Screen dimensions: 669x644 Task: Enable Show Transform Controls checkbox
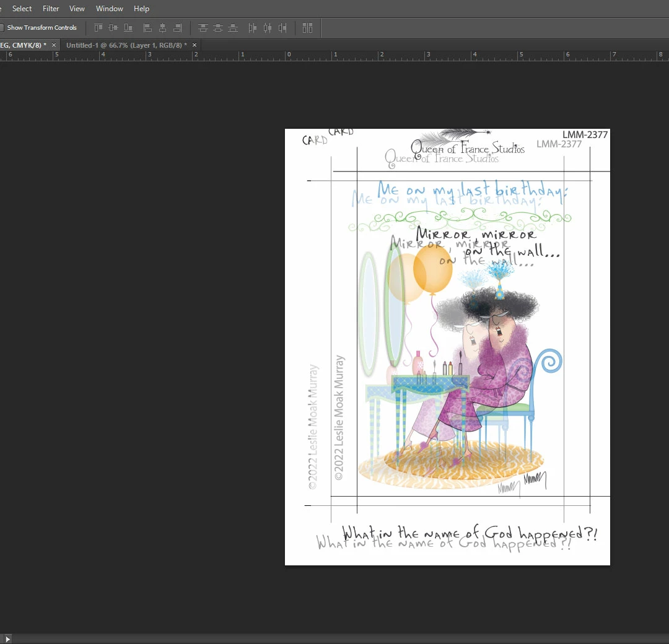[x=2, y=28]
